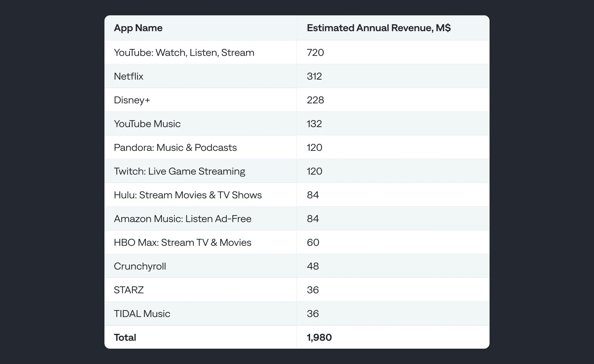Screen dimensions: 594x364
Task: Select the YouTube: Watch, Listen, Stream row
Action: [184, 52]
